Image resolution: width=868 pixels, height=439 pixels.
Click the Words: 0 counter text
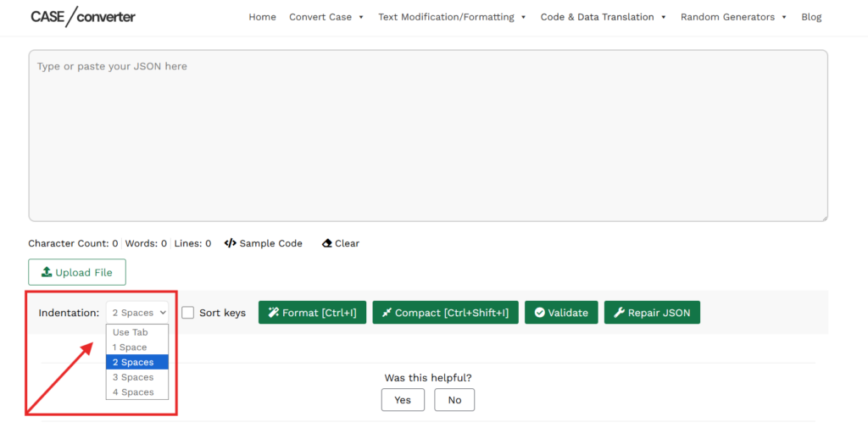(146, 243)
